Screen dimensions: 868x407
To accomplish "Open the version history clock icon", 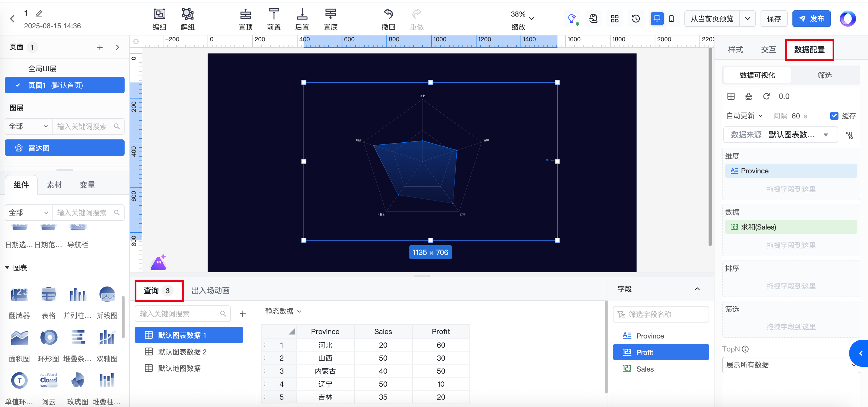I will pos(635,19).
